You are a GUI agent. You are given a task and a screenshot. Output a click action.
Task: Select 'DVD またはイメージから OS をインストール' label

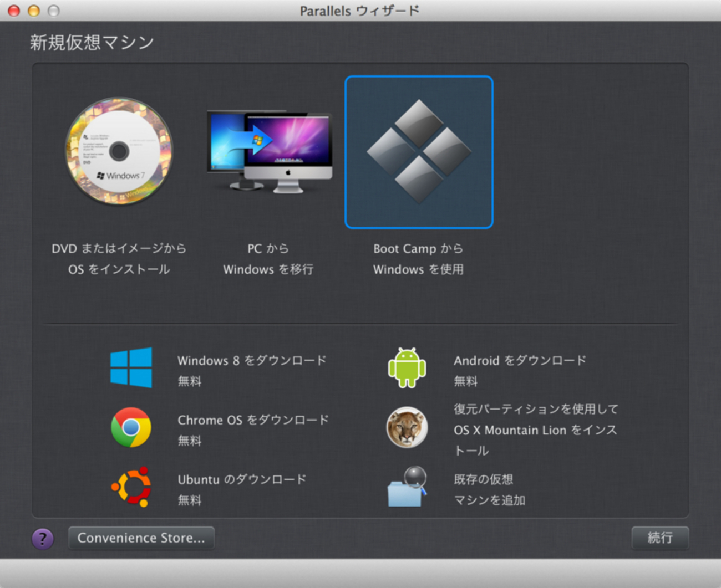[x=119, y=259]
